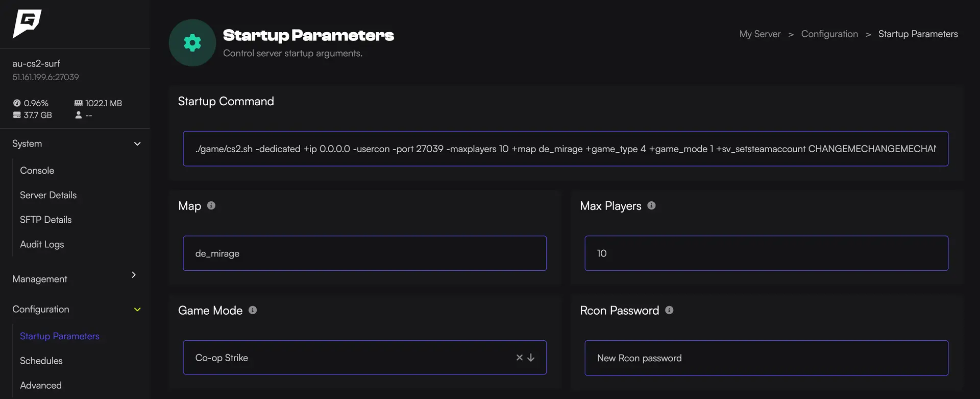The image size is (980, 399).
Task: Click the panel logo in the top-left corner
Action: (x=27, y=24)
